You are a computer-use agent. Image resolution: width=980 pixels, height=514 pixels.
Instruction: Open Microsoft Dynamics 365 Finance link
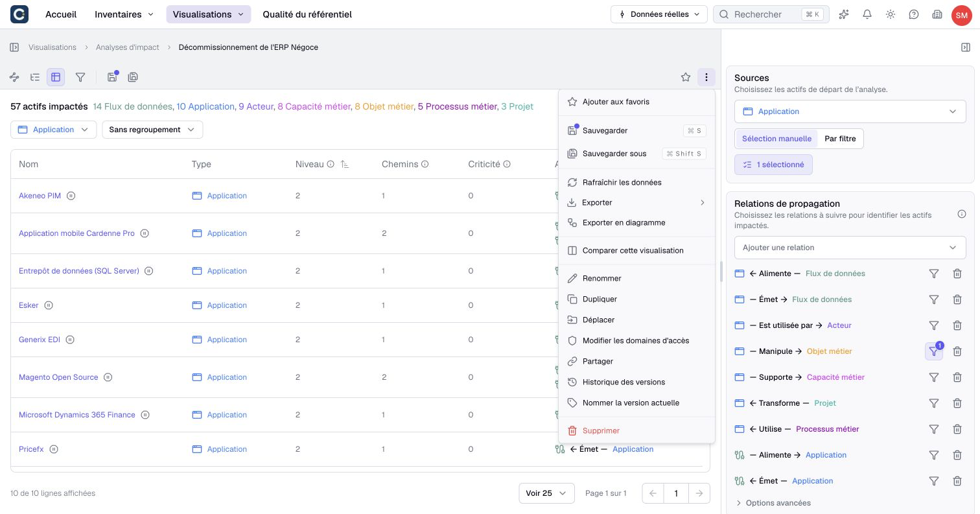[77, 415]
